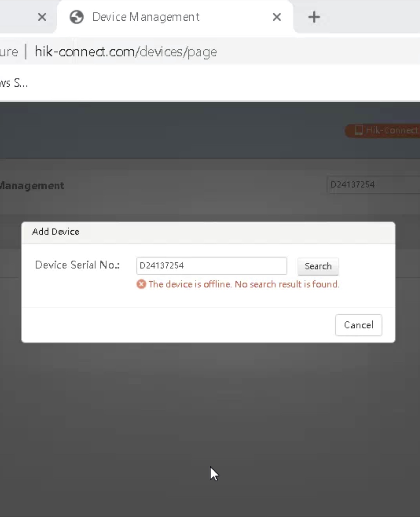The height and width of the screenshot is (517, 420).
Task: Click the orange Hik-Connect button
Action: click(x=384, y=130)
